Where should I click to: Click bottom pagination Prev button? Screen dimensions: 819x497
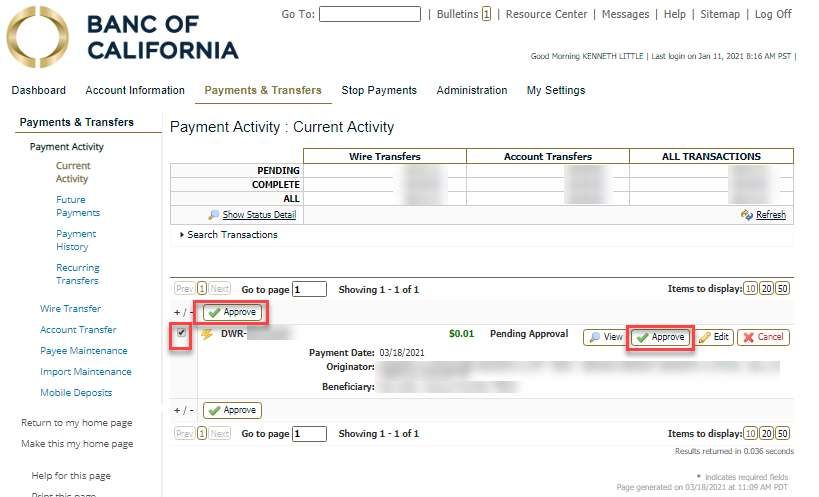185,433
